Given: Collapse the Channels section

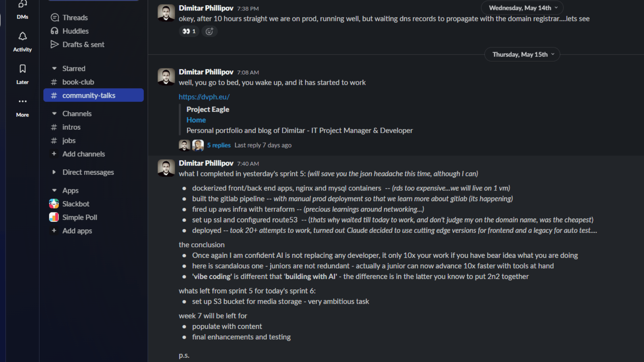Looking at the screenshot, I should (54, 114).
